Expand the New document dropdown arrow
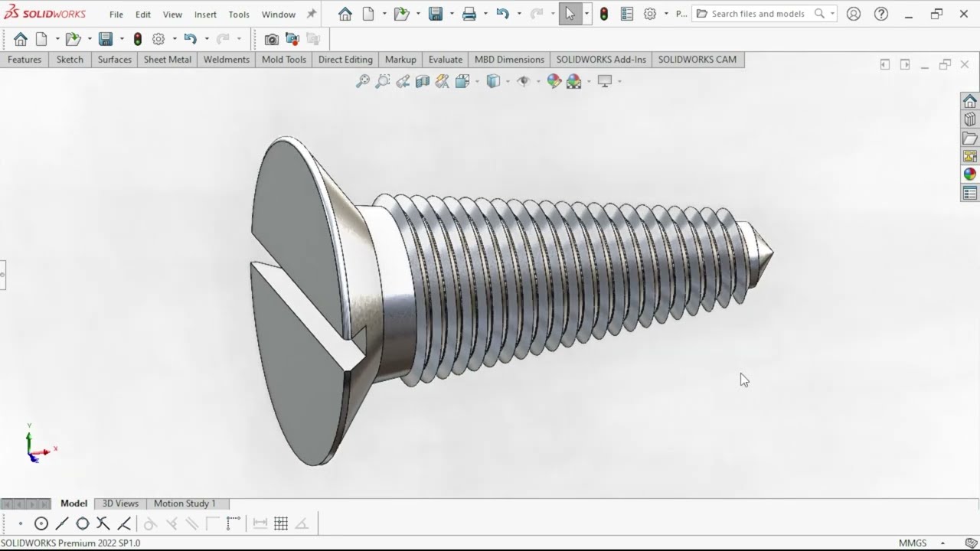The width and height of the screenshot is (980, 551). pos(384,14)
